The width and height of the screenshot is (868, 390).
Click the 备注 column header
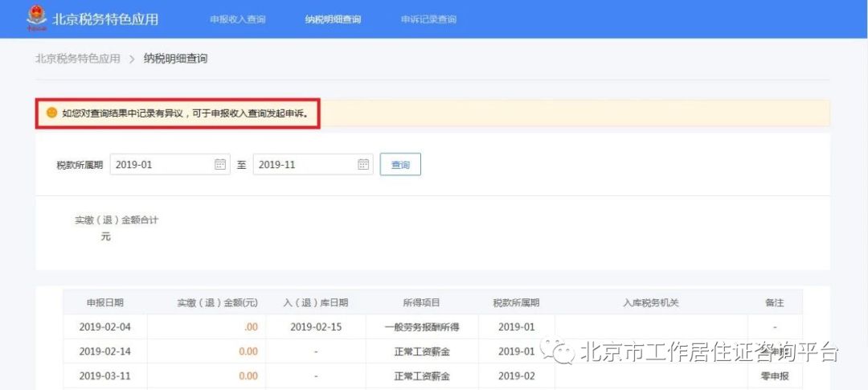pos(775,302)
